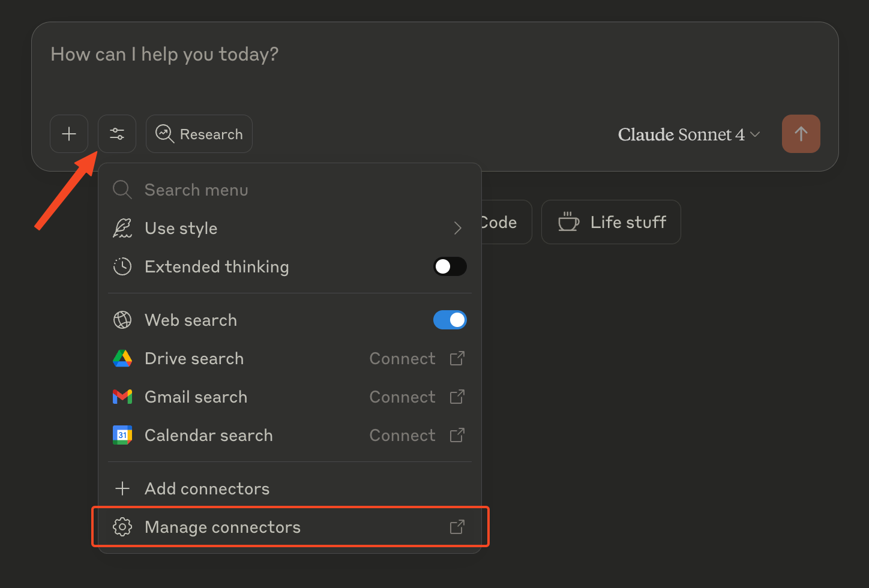Click the partially hidden Code chip
Viewport: 869px width, 588px height.
(507, 222)
